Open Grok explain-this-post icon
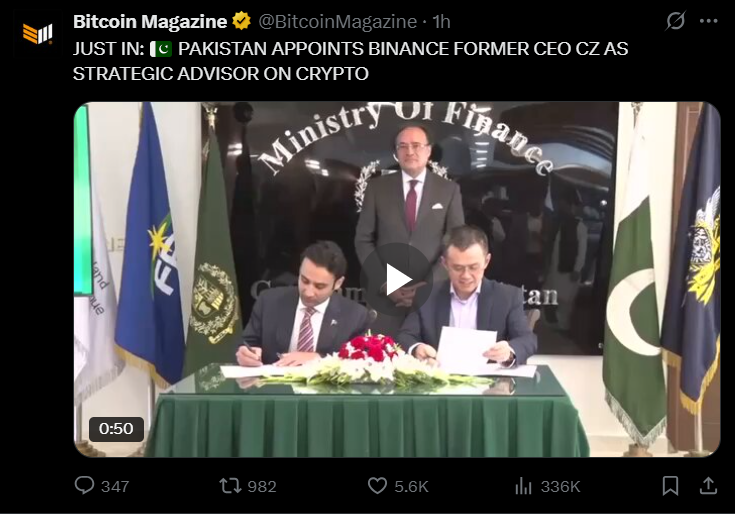The width and height of the screenshot is (735, 514). click(x=675, y=21)
